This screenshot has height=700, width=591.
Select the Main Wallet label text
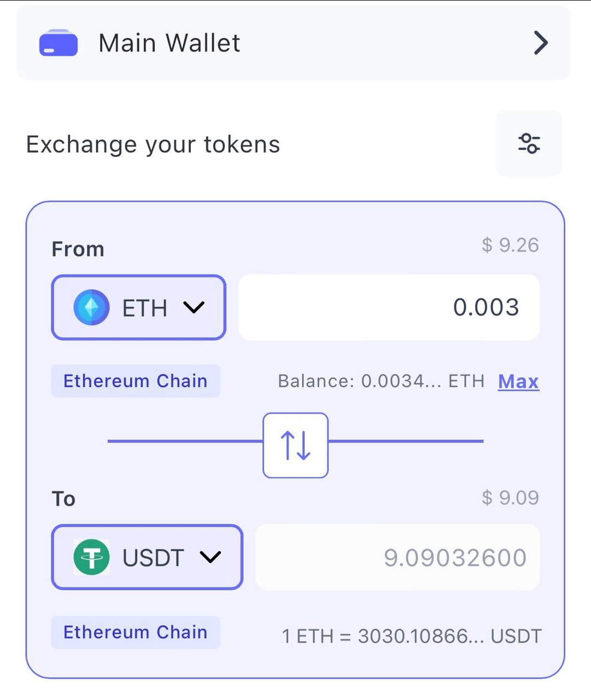[x=169, y=43]
